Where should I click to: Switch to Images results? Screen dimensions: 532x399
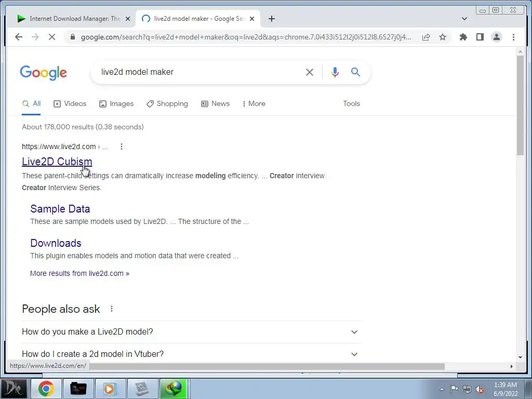pyautogui.click(x=116, y=104)
